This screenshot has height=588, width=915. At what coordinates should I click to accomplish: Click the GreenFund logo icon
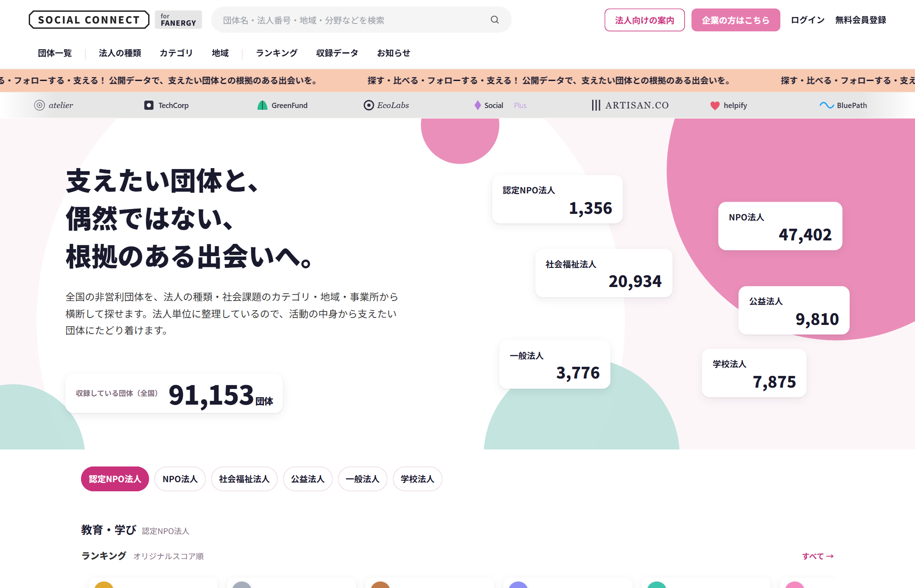coord(262,105)
